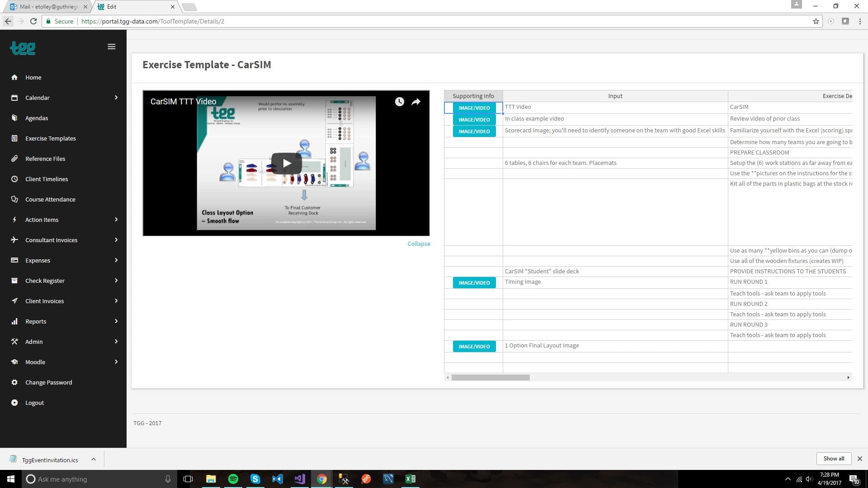
Task: Click the Cortana Ask me anything box
Action: pos(99,479)
